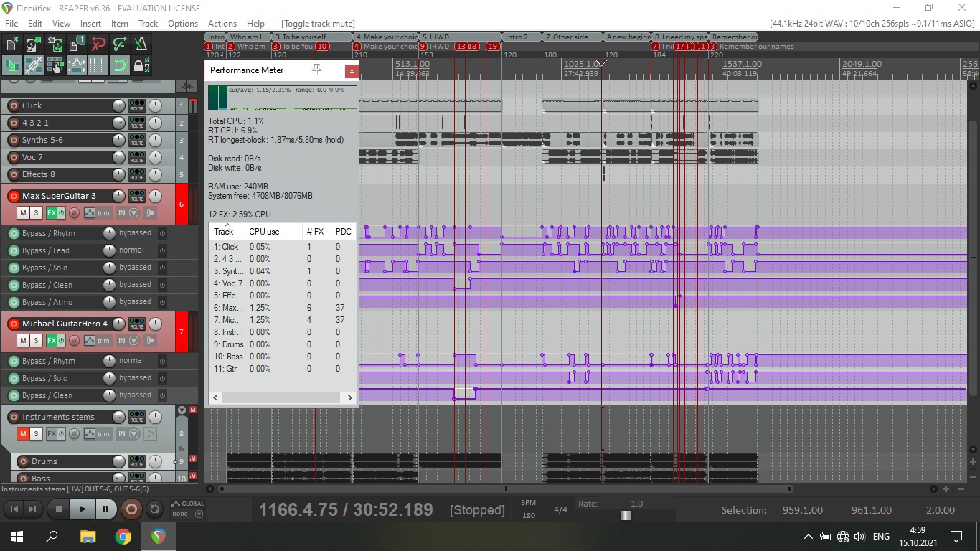
Task: Click ROUTE button on Voc 7 track
Action: click(136, 157)
